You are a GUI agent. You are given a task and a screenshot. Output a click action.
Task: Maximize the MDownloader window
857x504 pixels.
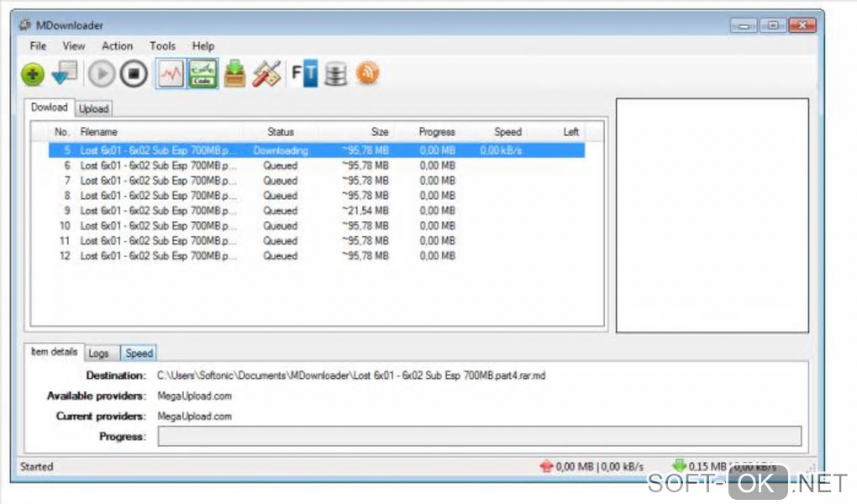(773, 25)
